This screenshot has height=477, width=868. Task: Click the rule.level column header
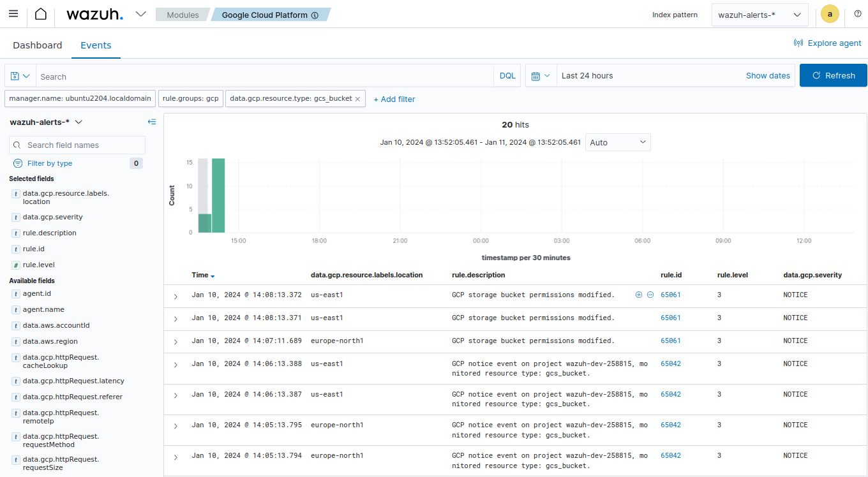coord(733,275)
